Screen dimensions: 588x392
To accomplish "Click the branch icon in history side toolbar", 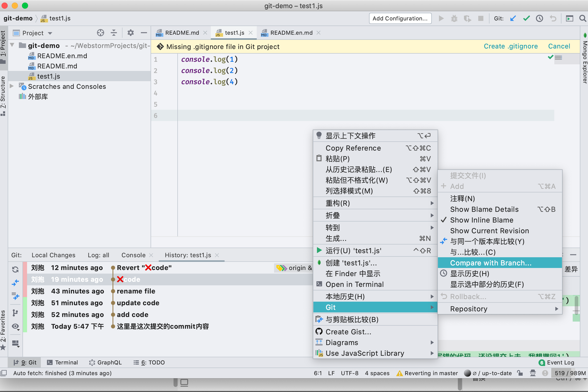I will pos(15,313).
